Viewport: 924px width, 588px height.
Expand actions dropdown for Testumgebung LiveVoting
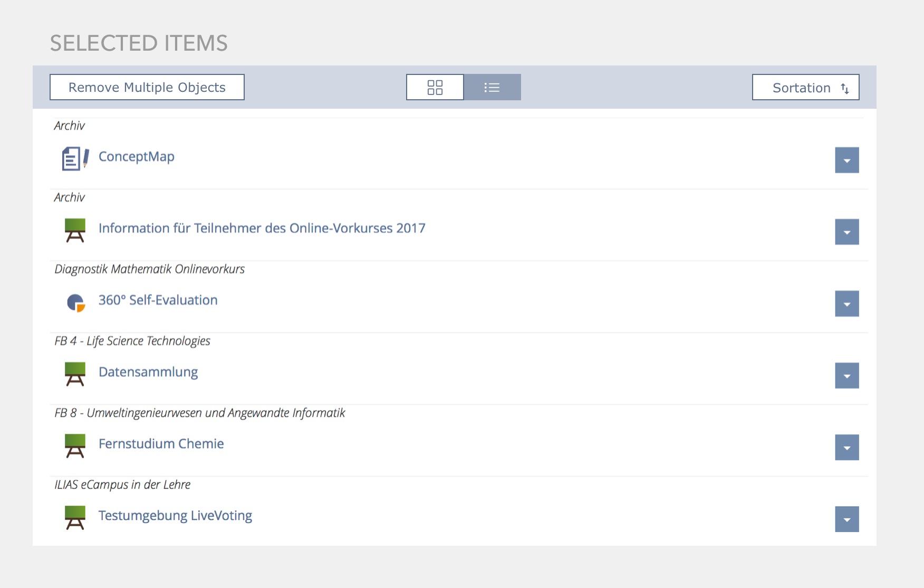pos(846,519)
